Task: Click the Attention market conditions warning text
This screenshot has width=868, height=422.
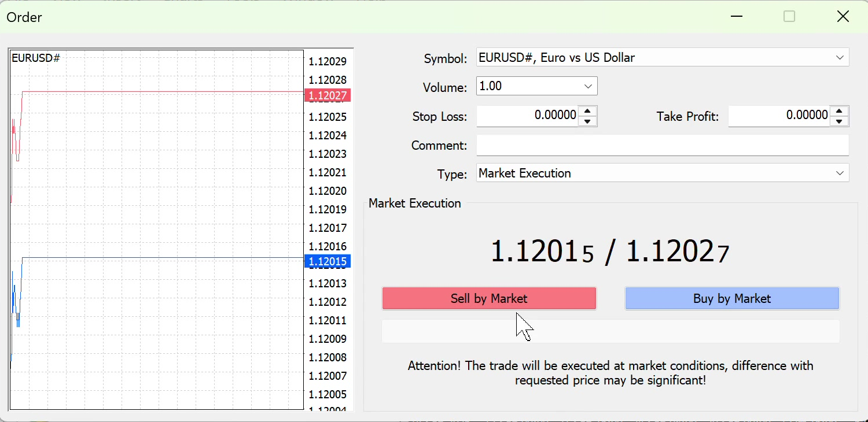Action: (x=610, y=373)
